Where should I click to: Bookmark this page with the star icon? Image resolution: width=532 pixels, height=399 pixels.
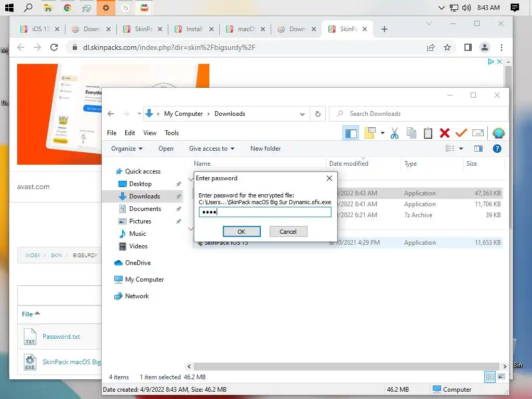[447, 47]
